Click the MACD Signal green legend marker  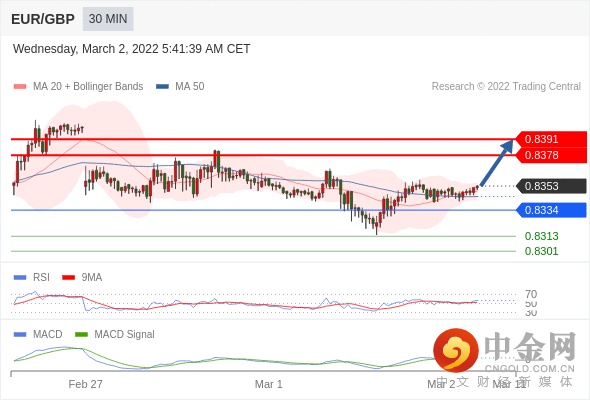click(81, 334)
